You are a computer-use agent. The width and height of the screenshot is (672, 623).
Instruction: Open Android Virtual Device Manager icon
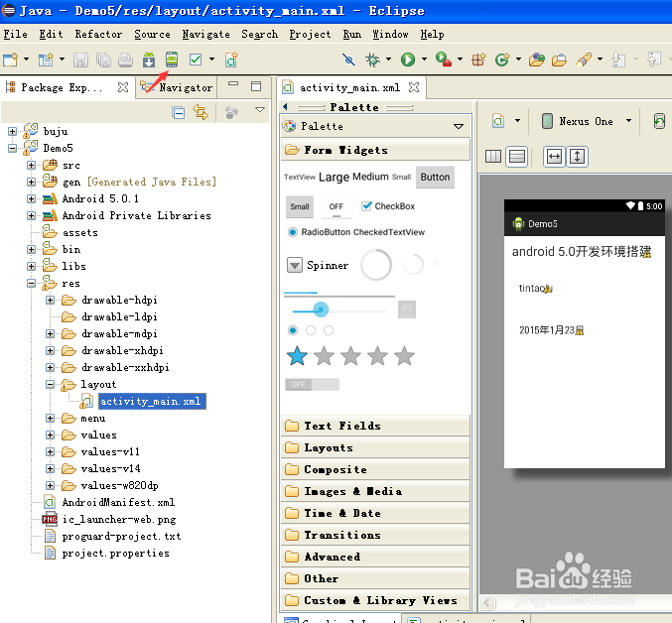coord(172,60)
